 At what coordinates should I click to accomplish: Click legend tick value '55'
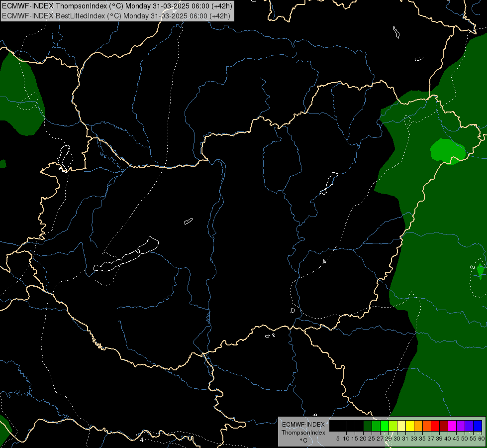tap(473, 439)
